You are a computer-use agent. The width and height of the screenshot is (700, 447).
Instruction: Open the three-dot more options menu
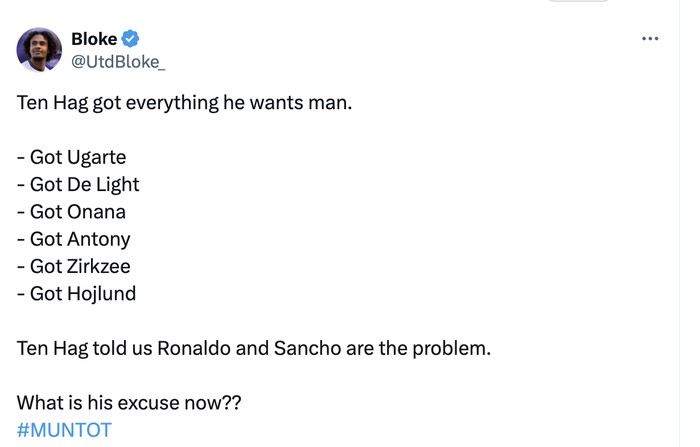pyautogui.click(x=650, y=39)
